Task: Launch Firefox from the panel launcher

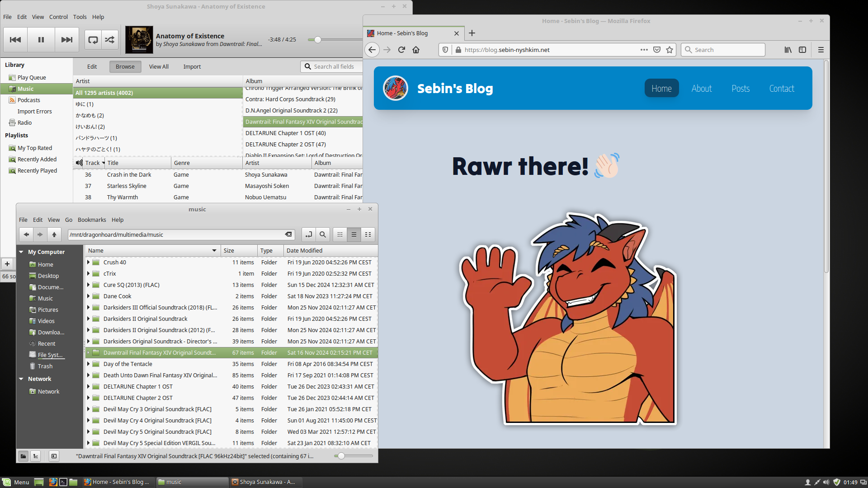Action: [53, 482]
